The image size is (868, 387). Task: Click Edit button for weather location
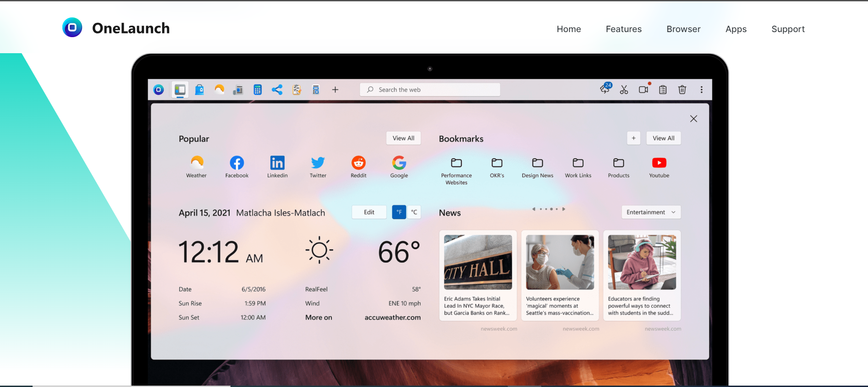click(x=369, y=212)
